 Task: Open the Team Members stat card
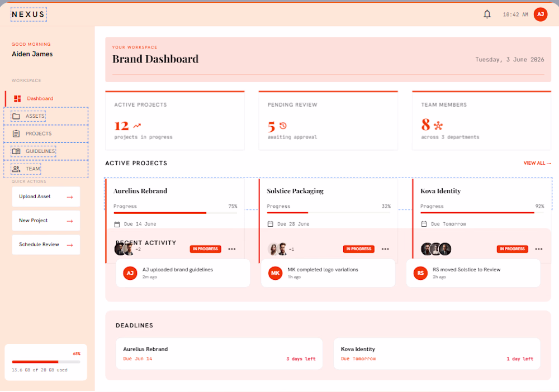point(482,121)
